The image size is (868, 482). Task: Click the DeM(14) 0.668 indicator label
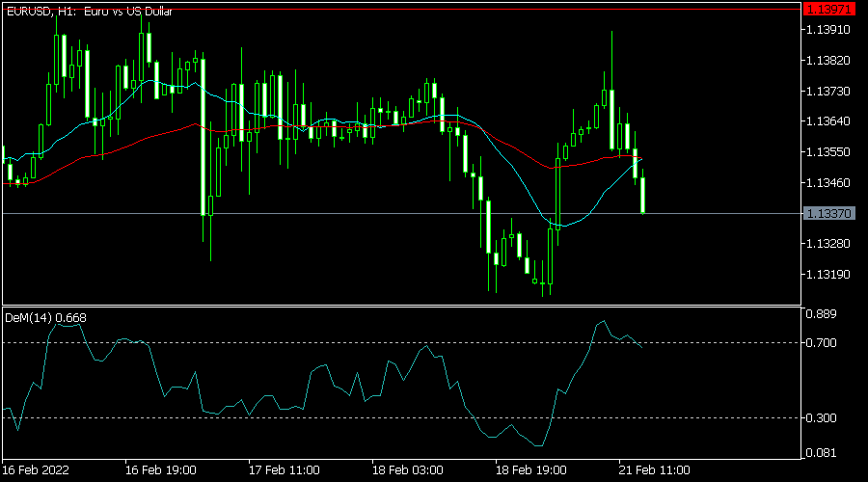coord(45,318)
